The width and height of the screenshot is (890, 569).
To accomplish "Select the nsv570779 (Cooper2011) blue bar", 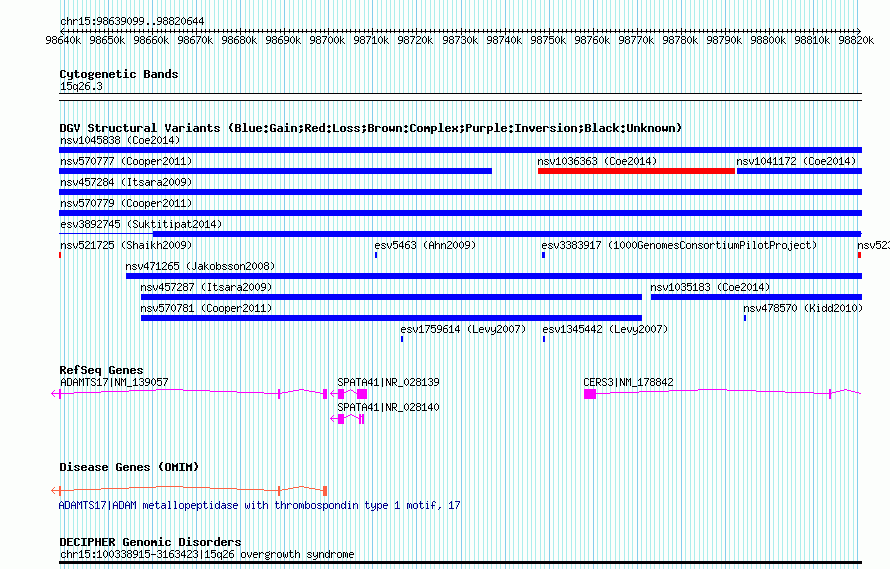I will [x=460, y=213].
